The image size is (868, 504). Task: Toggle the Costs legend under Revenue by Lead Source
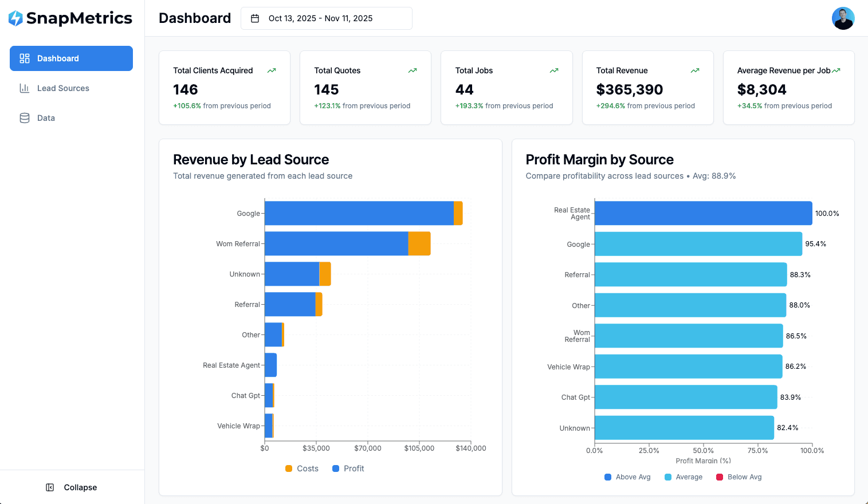point(302,468)
